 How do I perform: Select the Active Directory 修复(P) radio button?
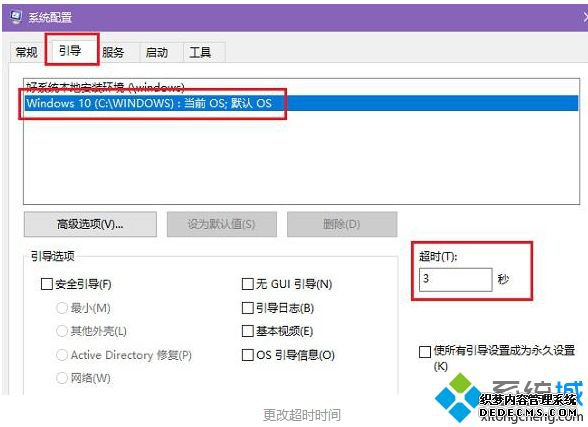62,355
